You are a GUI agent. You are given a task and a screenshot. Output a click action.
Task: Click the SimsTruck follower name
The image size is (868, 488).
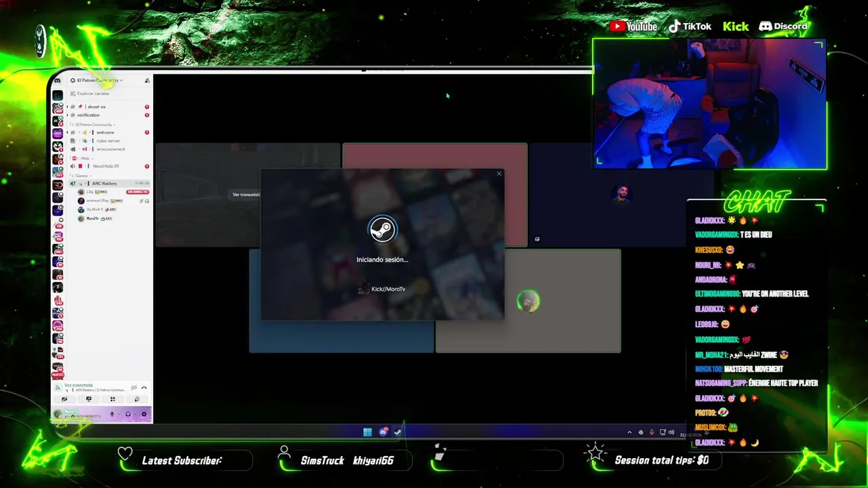(x=322, y=460)
